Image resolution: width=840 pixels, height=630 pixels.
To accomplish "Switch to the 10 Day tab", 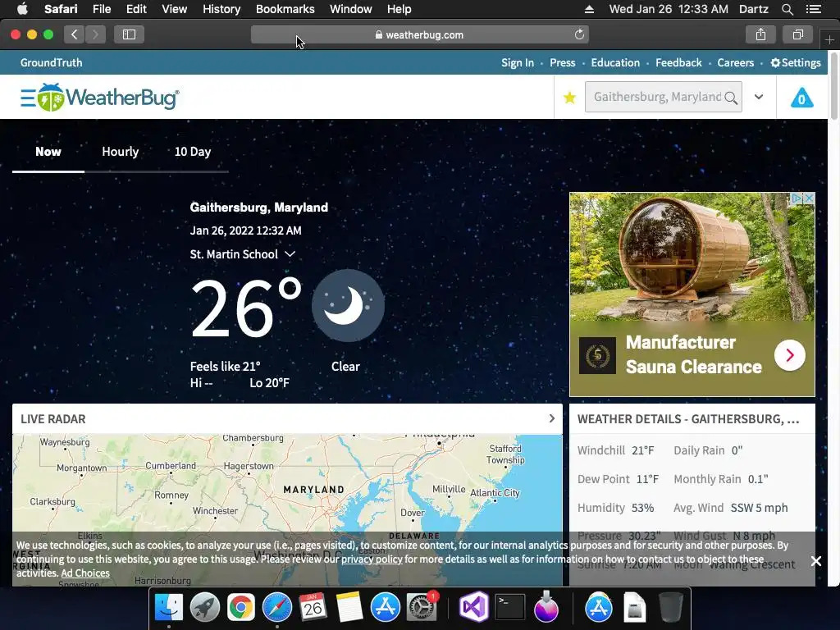I will point(192,152).
